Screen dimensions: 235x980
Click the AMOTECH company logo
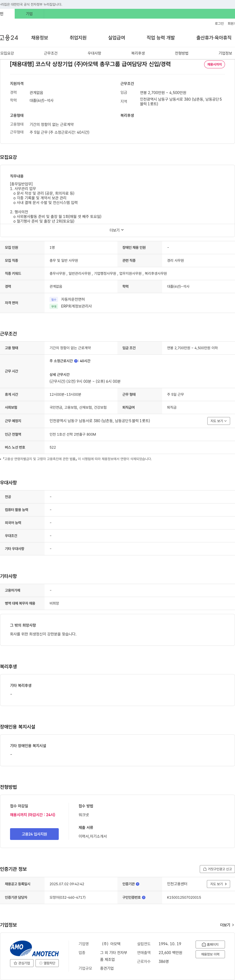pyautogui.click(x=34, y=948)
